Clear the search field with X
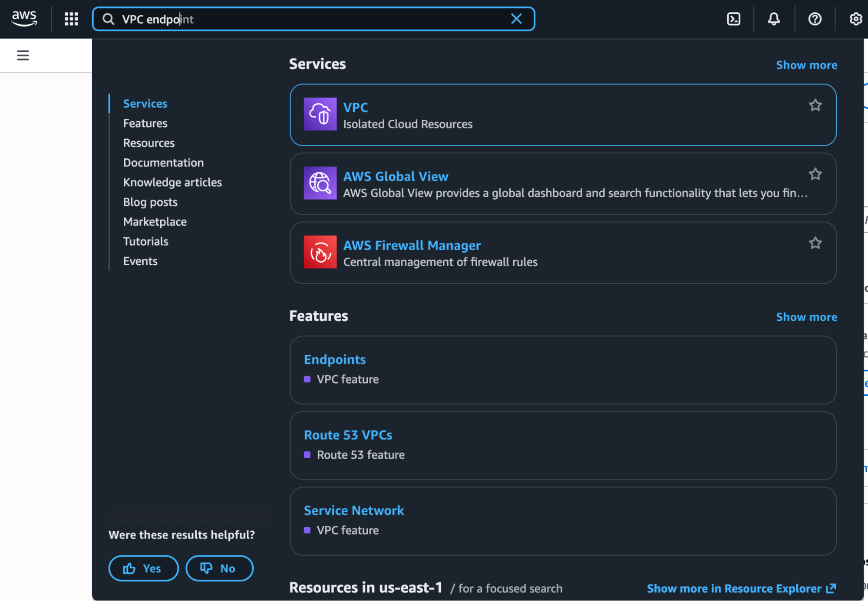 [516, 19]
